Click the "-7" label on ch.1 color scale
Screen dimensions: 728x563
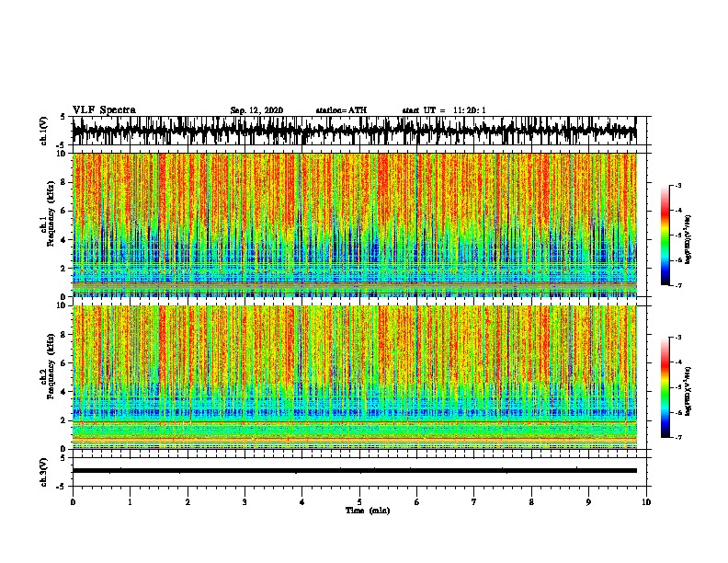pos(677,285)
